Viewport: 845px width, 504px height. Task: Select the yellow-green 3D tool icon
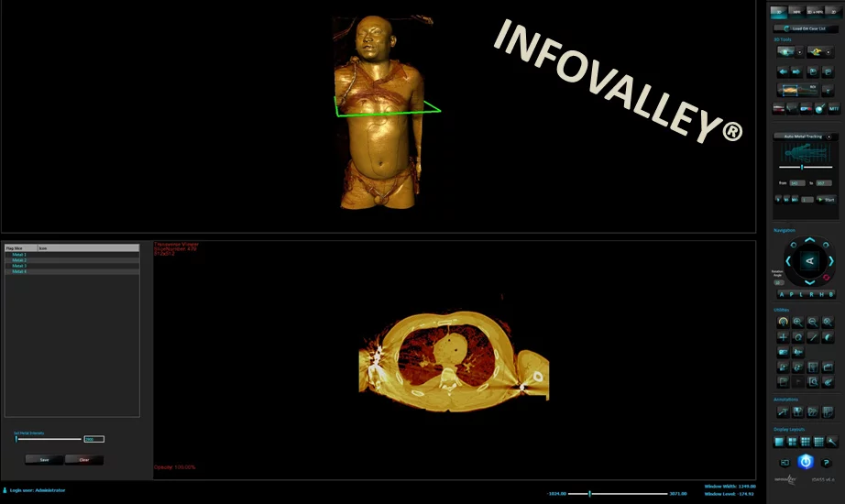[816, 51]
